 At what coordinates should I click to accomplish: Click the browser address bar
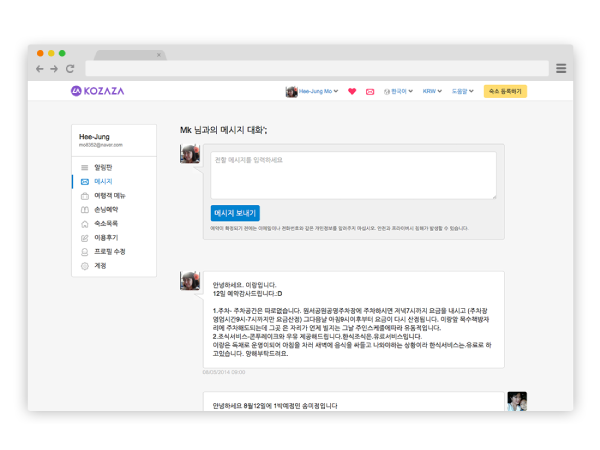tap(317, 68)
